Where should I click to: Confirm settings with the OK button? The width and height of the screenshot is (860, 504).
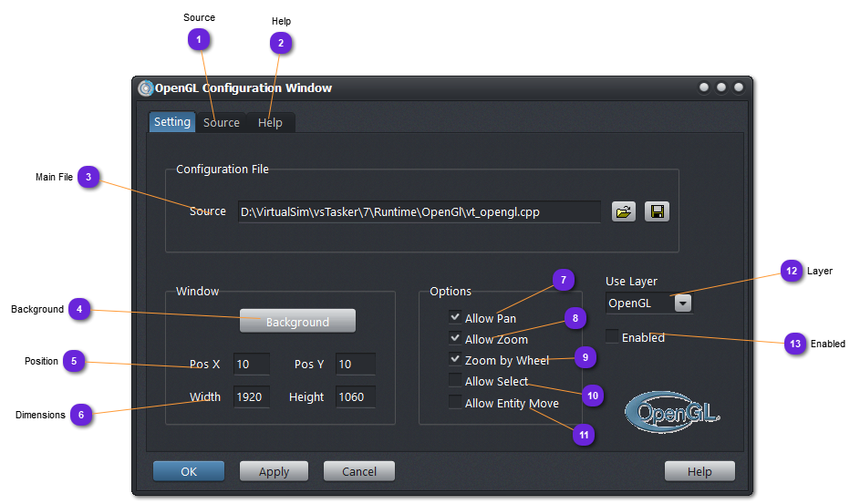(x=189, y=471)
